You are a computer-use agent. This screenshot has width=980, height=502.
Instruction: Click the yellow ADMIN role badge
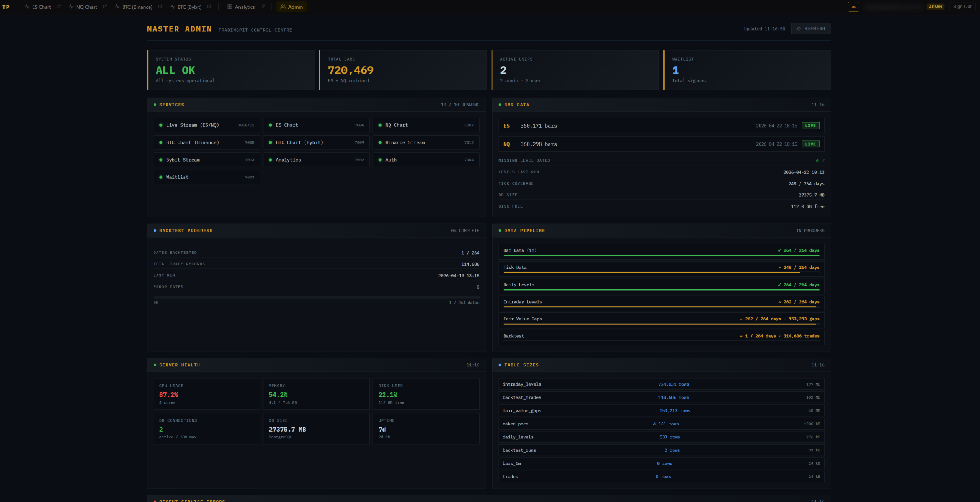point(935,7)
